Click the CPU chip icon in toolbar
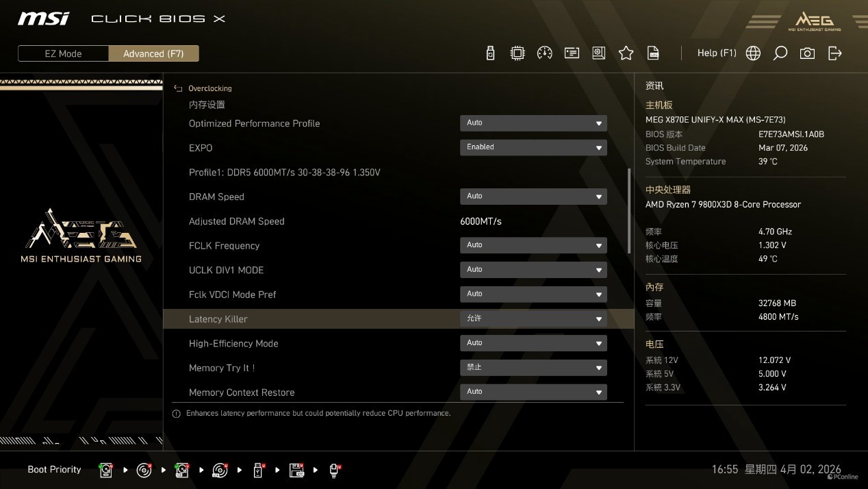Viewport: 868px width, 489px height. (x=518, y=53)
